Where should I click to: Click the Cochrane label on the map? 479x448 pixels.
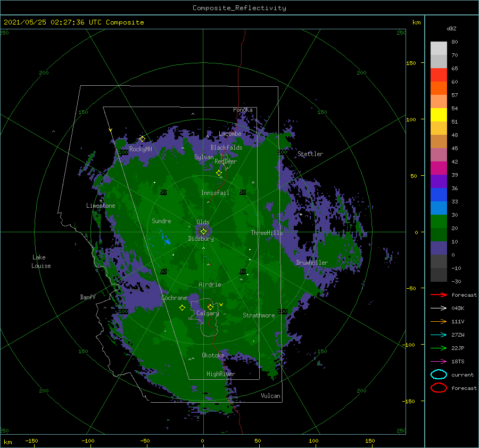tap(174, 298)
